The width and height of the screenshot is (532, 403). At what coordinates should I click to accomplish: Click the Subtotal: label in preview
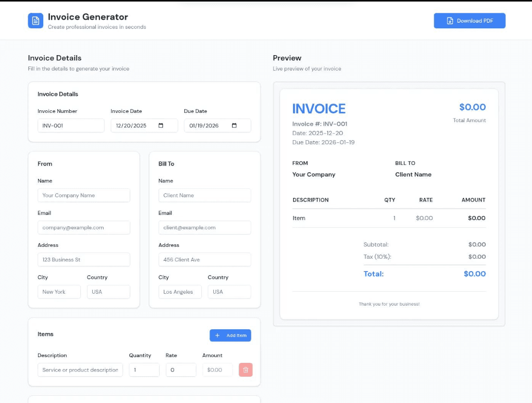376,244
